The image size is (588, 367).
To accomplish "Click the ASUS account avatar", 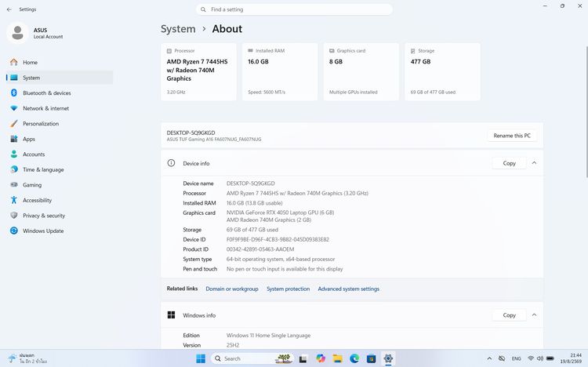I will tap(17, 33).
